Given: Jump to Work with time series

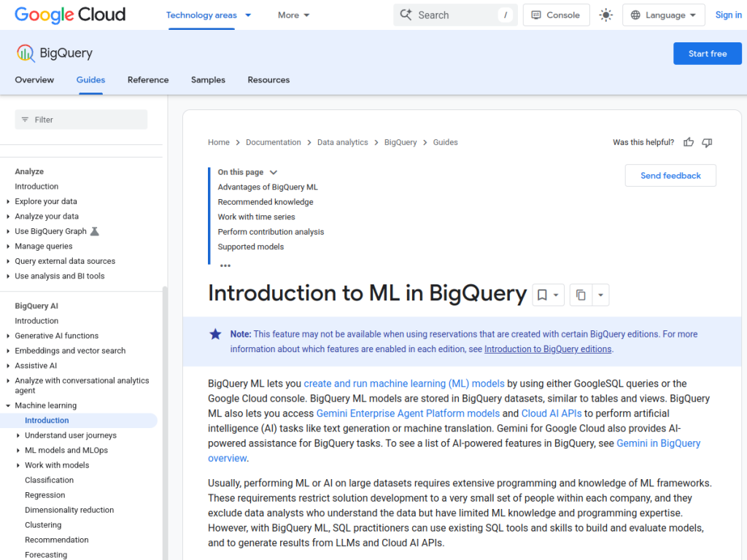Looking at the screenshot, I should tap(256, 217).
